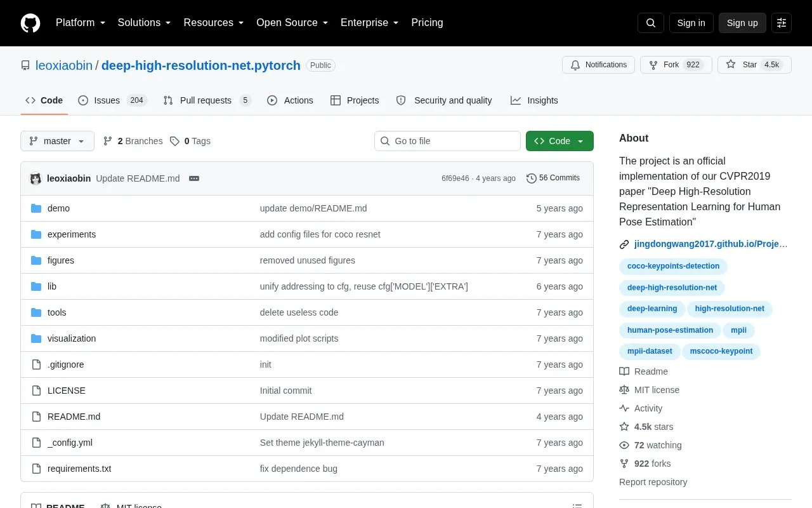This screenshot has width=812, height=508.
Task: Star this repository
Action: pos(754,65)
